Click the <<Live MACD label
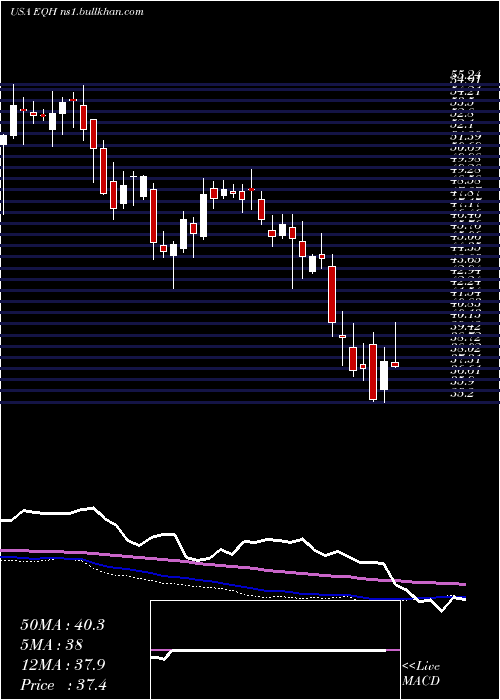The width and height of the screenshot is (500, 700). [421, 674]
